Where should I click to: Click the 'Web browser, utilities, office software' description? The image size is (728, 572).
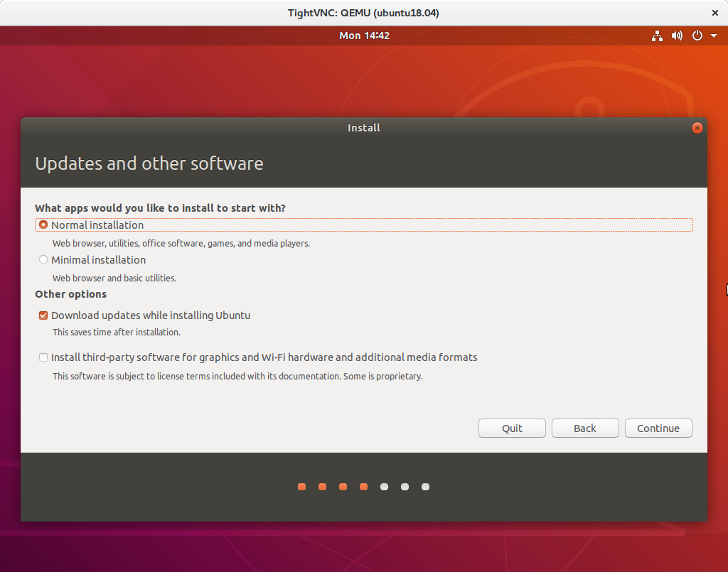click(x=181, y=244)
